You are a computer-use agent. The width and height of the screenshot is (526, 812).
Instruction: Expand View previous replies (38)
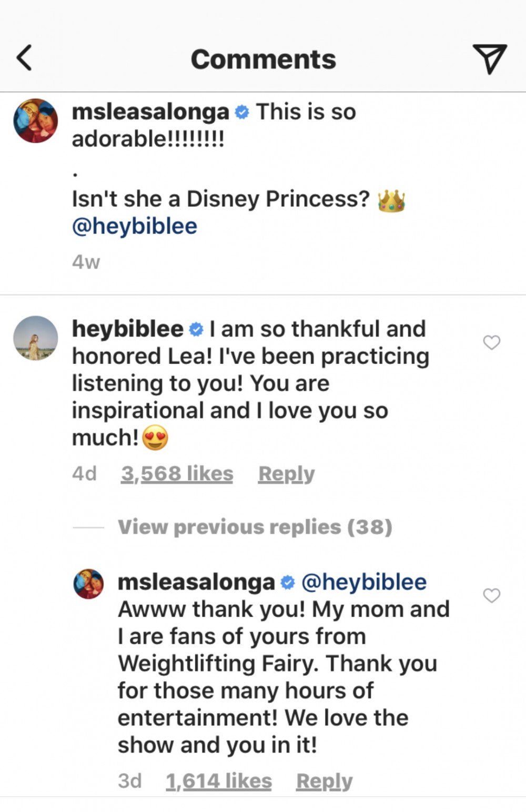255,527
